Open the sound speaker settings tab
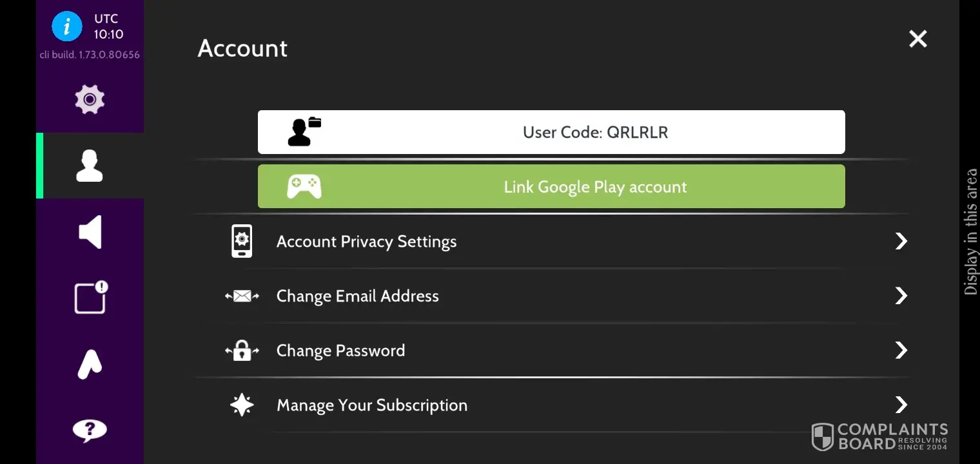Image resolution: width=980 pixels, height=464 pixels. pyautogui.click(x=90, y=232)
